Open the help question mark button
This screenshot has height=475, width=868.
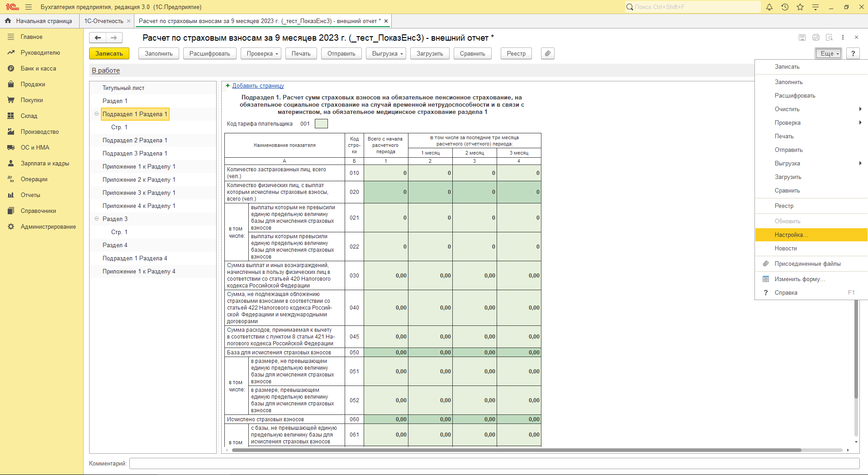(853, 53)
